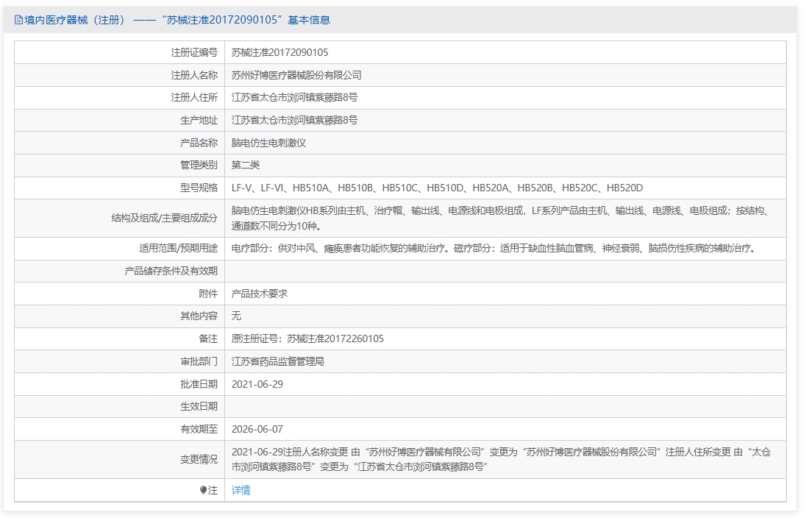Click the 无 value in 其他内容 row
The height and width of the screenshot is (518, 812).
tap(236, 316)
